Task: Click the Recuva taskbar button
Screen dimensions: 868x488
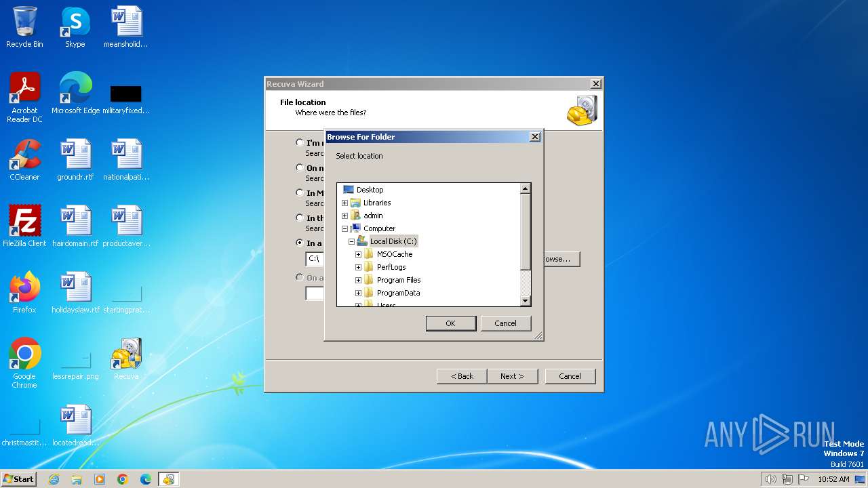Action: [x=168, y=479]
